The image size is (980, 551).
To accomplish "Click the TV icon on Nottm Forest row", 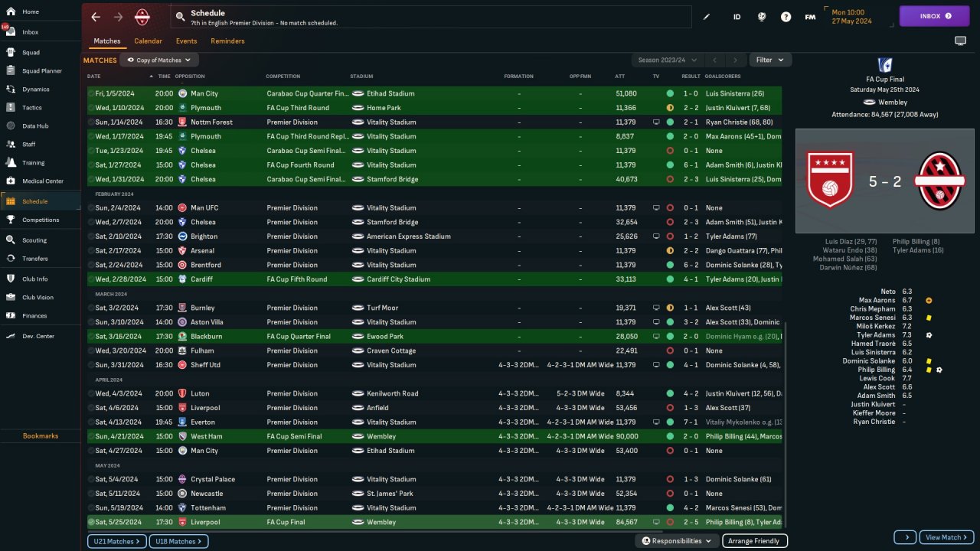I will pyautogui.click(x=656, y=122).
